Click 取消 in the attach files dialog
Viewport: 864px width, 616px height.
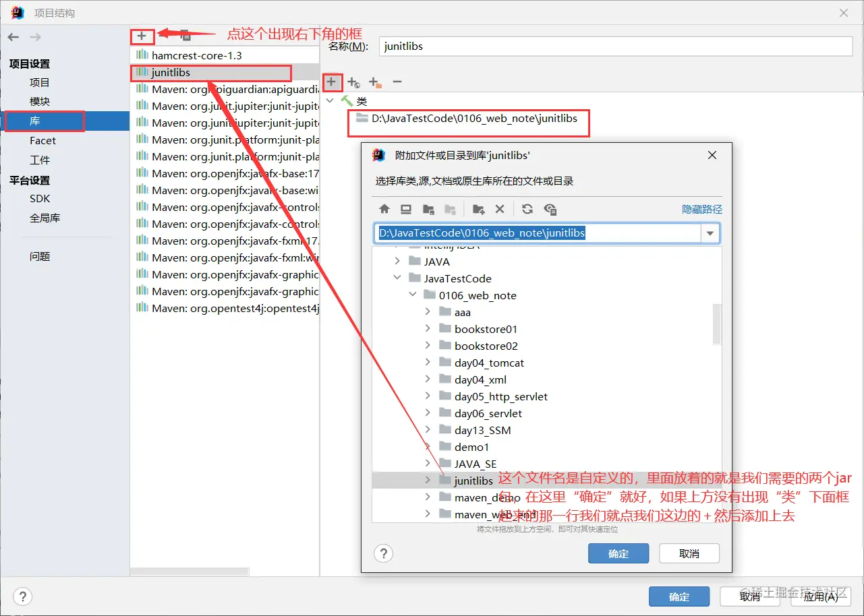[689, 553]
